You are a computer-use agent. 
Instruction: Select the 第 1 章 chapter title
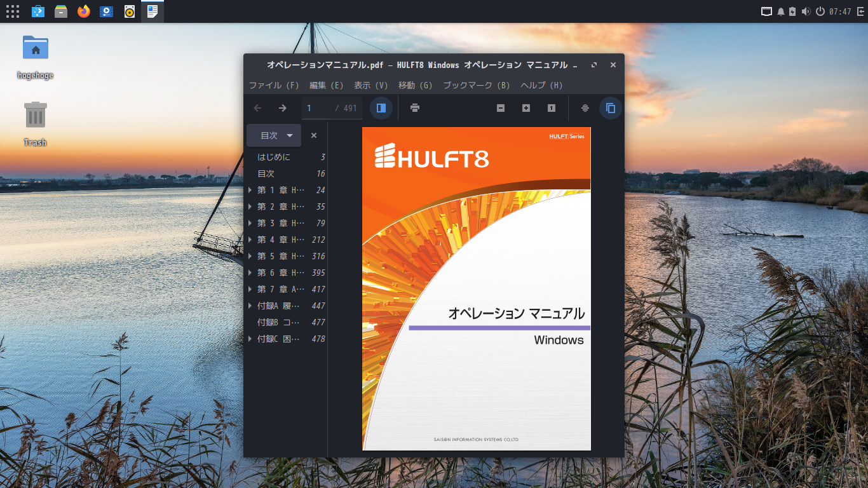tap(281, 190)
